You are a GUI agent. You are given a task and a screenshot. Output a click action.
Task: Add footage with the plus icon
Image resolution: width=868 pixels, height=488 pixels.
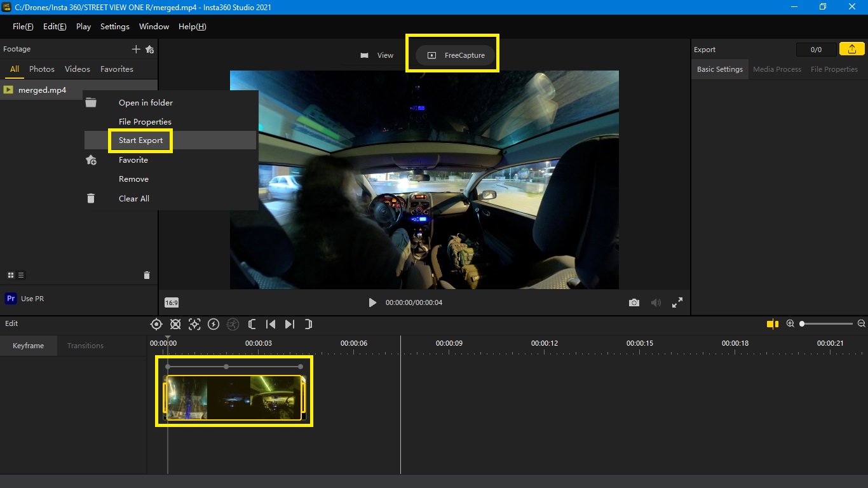(x=135, y=49)
